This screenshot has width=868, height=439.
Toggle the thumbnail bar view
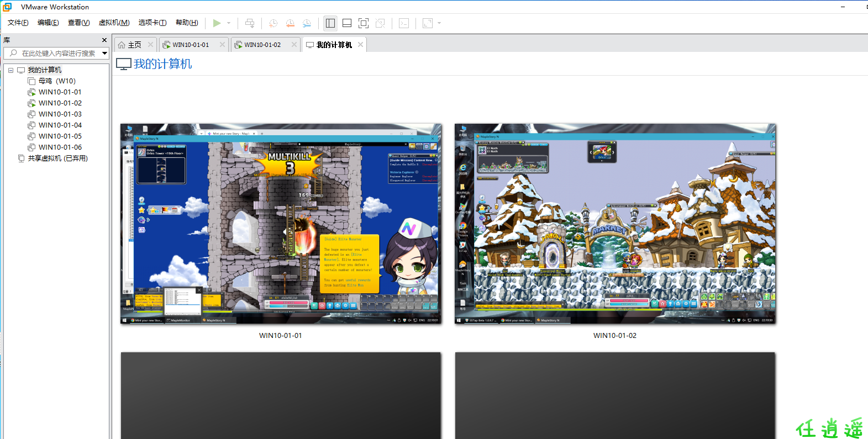coord(347,23)
